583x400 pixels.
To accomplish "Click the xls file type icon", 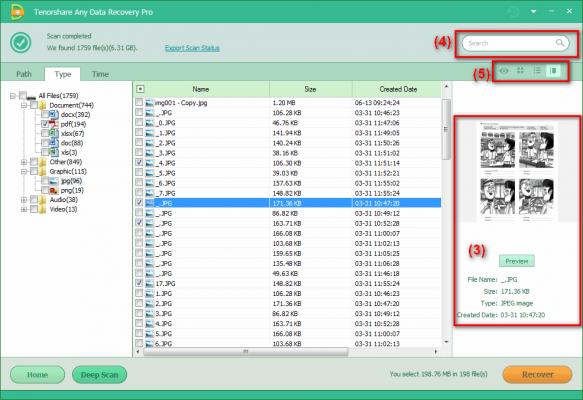I will click(54, 152).
